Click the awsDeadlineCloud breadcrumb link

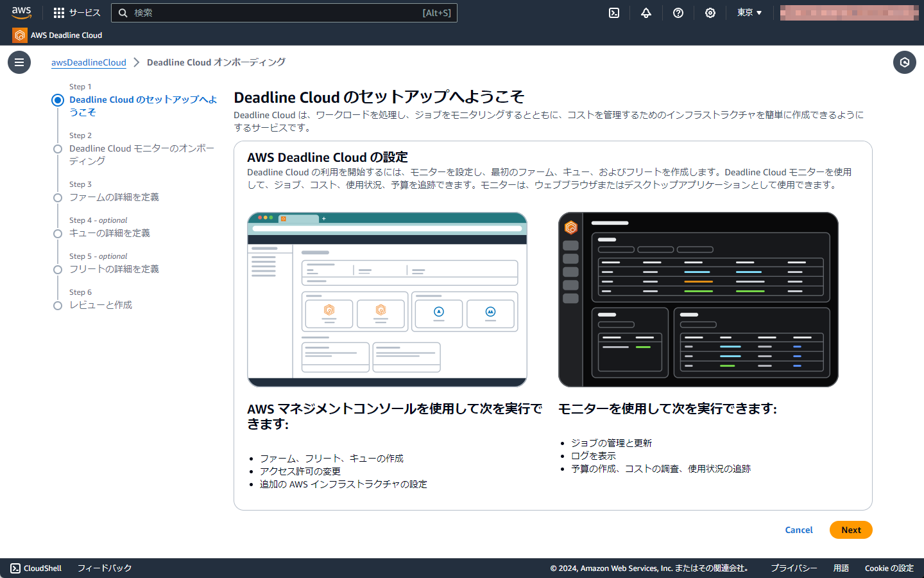pyautogui.click(x=89, y=62)
